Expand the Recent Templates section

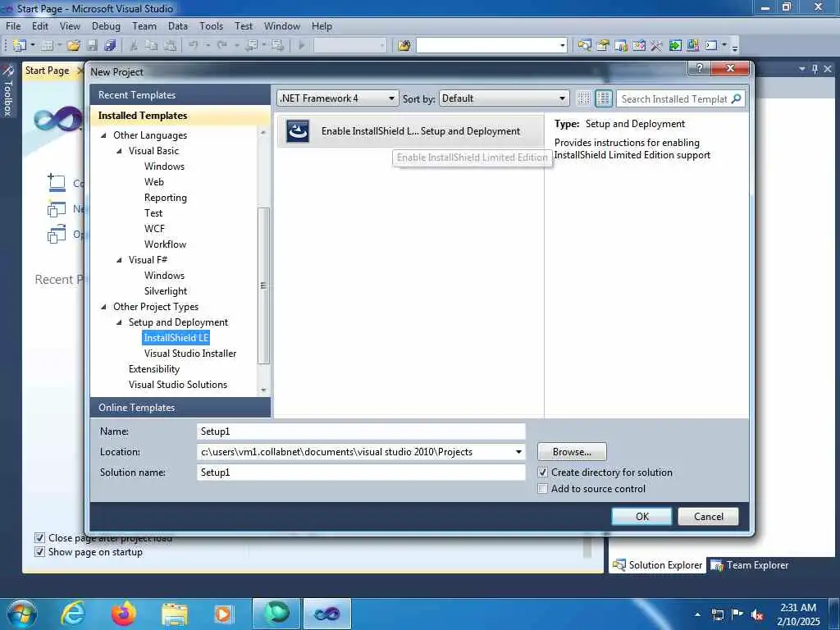[180, 95]
